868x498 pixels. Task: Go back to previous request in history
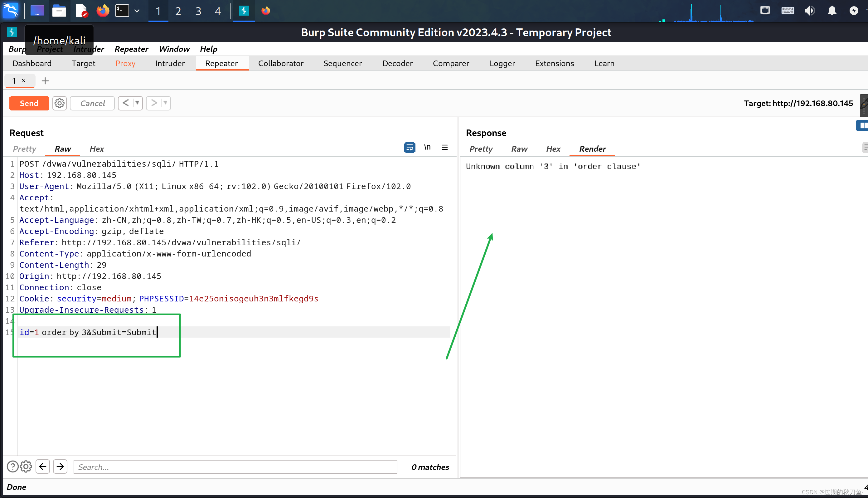[x=125, y=103]
